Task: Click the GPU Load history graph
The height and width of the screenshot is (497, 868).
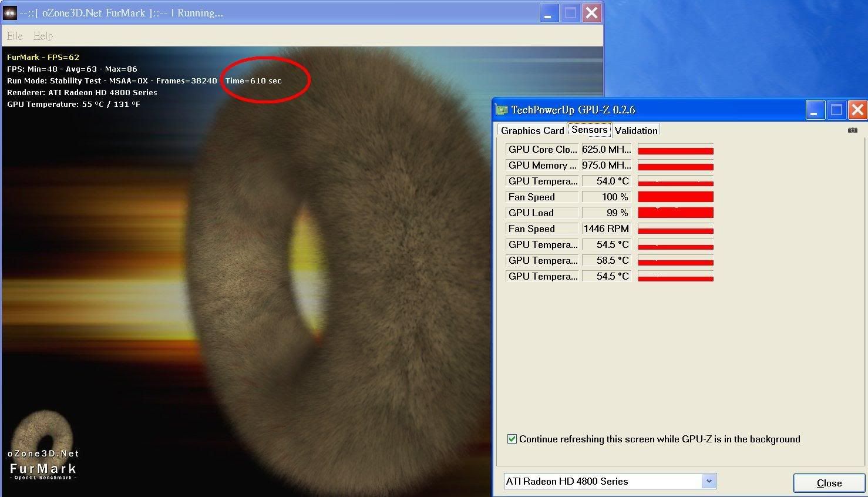Action: (675, 213)
